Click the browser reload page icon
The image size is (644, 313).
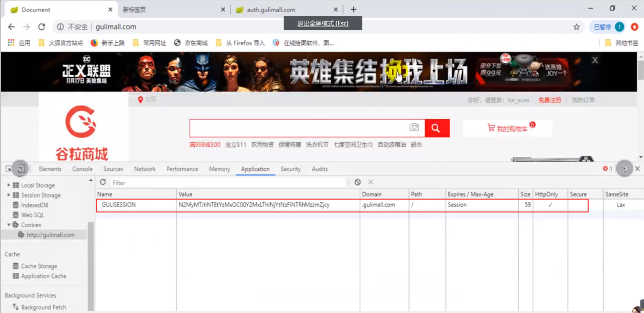pyautogui.click(x=42, y=27)
